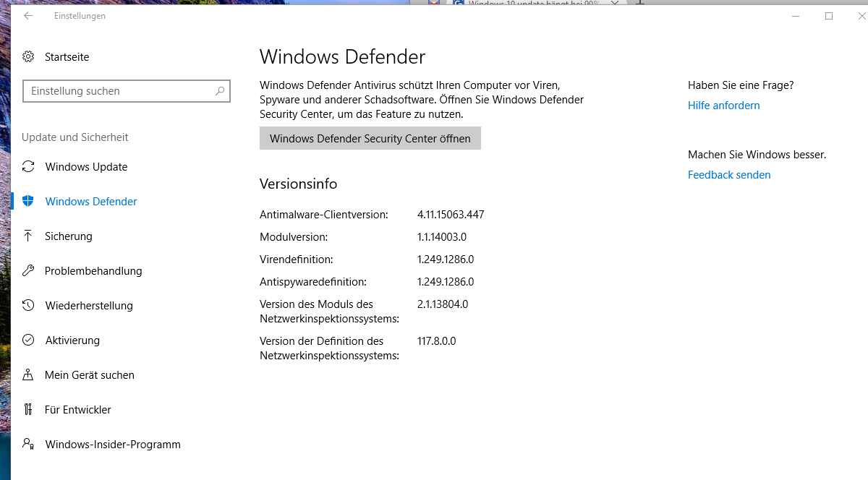
Task: Click the Windows-Insider-Programm person icon
Action: pos(28,445)
